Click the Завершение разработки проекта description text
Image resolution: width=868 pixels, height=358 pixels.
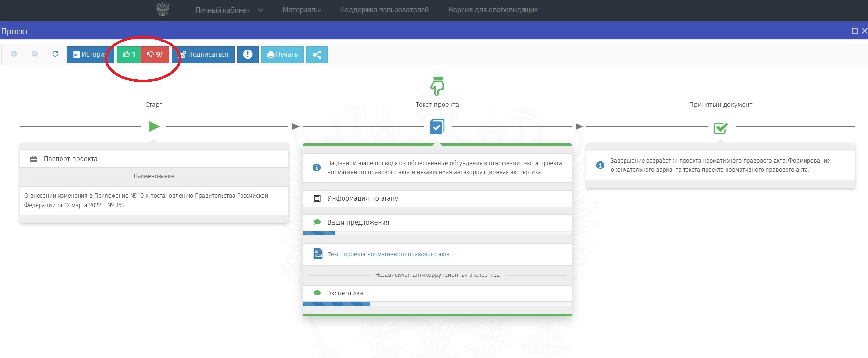pyautogui.click(x=720, y=165)
